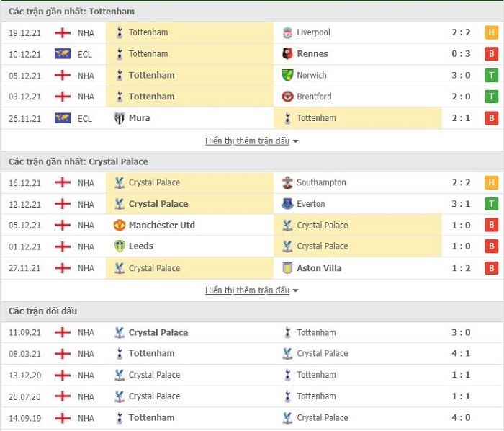This screenshot has height=431, width=504.
Task: Click the Norwich club crest icon
Action: tap(287, 75)
